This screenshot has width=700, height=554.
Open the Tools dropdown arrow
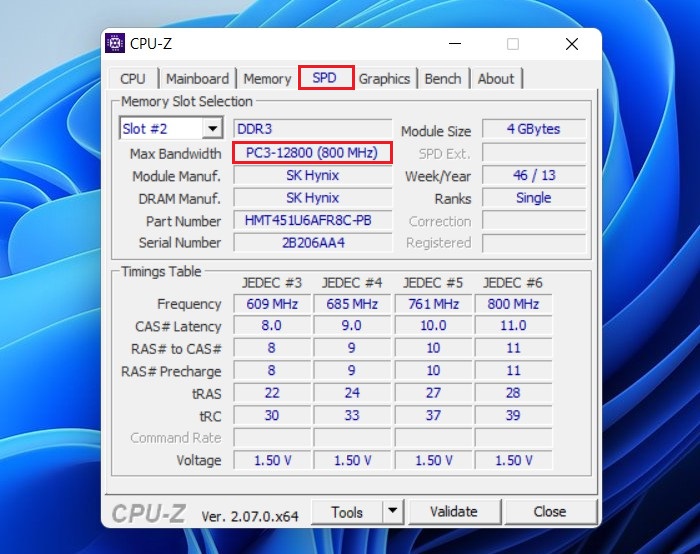393,511
